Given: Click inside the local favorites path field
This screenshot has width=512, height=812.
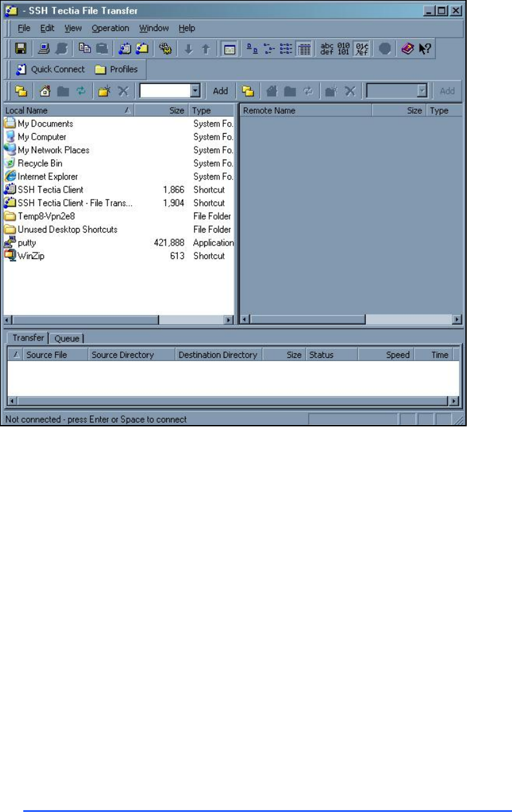Looking at the screenshot, I should (164, 91).
